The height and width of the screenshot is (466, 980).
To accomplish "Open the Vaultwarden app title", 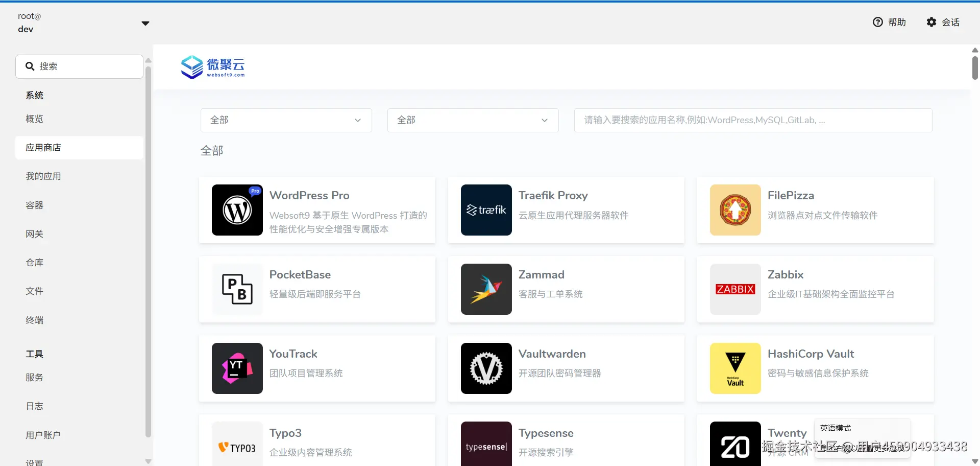I will [x=552, y=354].
